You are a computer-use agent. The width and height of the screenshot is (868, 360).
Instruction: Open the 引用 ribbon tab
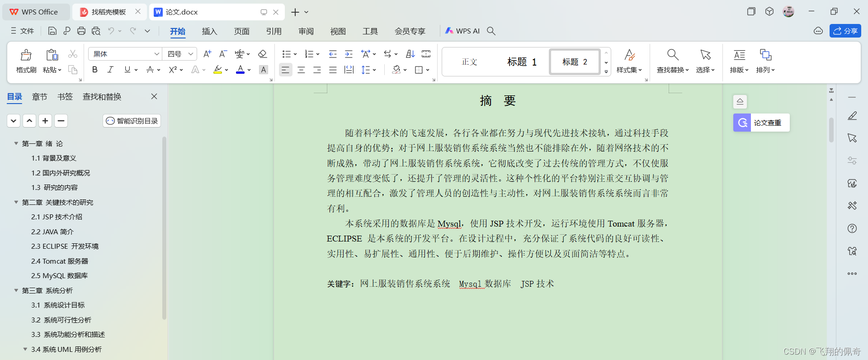click(274, 31)
